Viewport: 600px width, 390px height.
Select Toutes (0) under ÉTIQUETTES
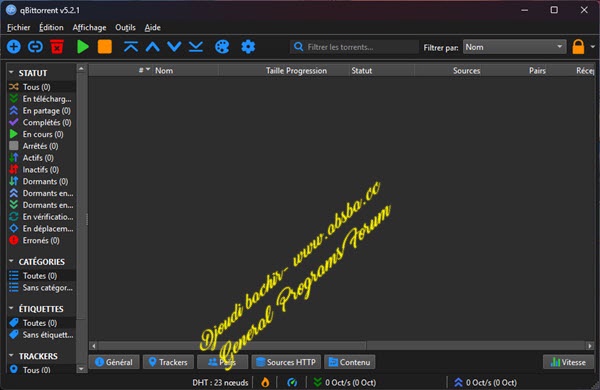point(41,323)
